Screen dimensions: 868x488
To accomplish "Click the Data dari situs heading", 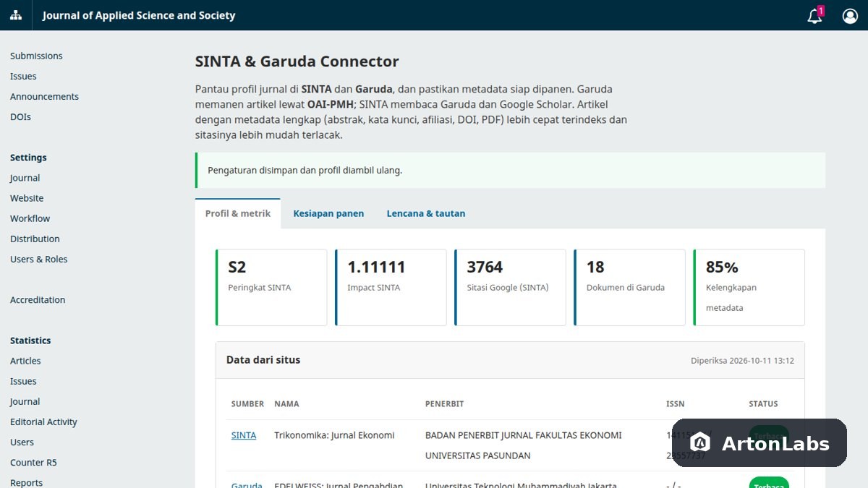I will [263, 359].
